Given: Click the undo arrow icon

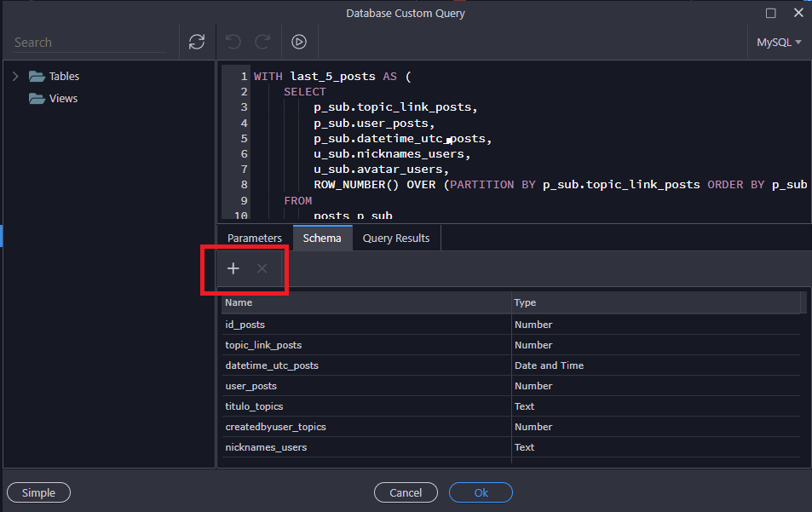Looking at the screenshot, I should 233,42.
